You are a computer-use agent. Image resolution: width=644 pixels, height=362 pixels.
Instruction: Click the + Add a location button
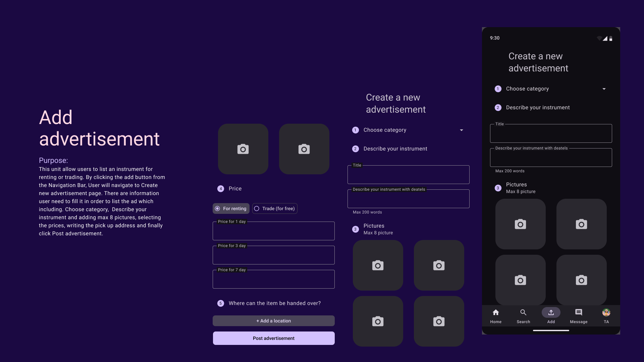point(274,321)
